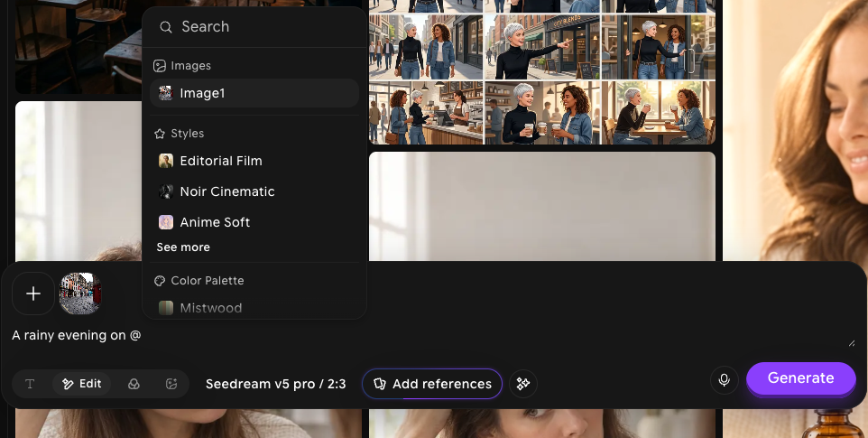Click the attached street photo thumbnail

80,294
